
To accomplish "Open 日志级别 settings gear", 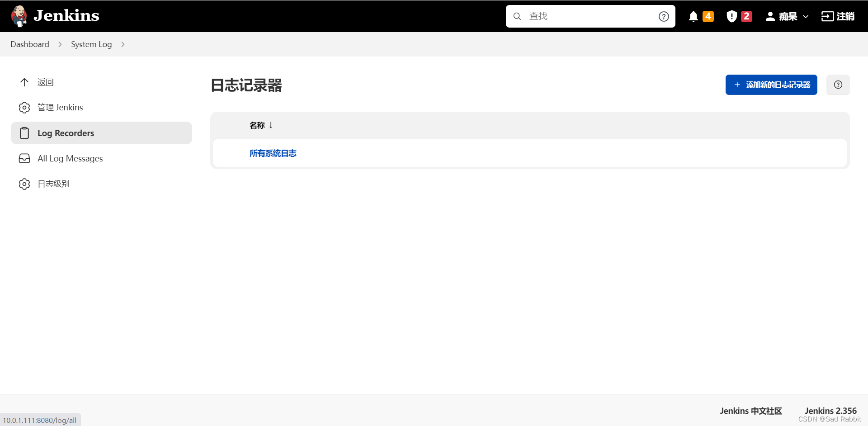I will pyautogui.click(x=24, y=184).
